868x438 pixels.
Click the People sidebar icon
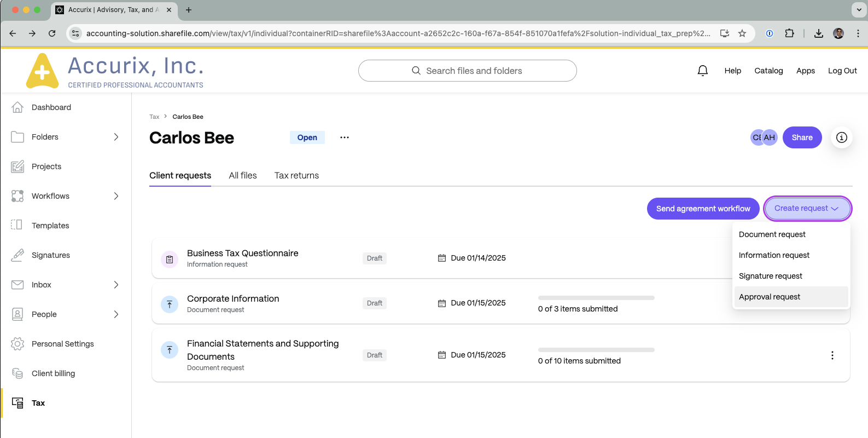[x=18, y=314]
